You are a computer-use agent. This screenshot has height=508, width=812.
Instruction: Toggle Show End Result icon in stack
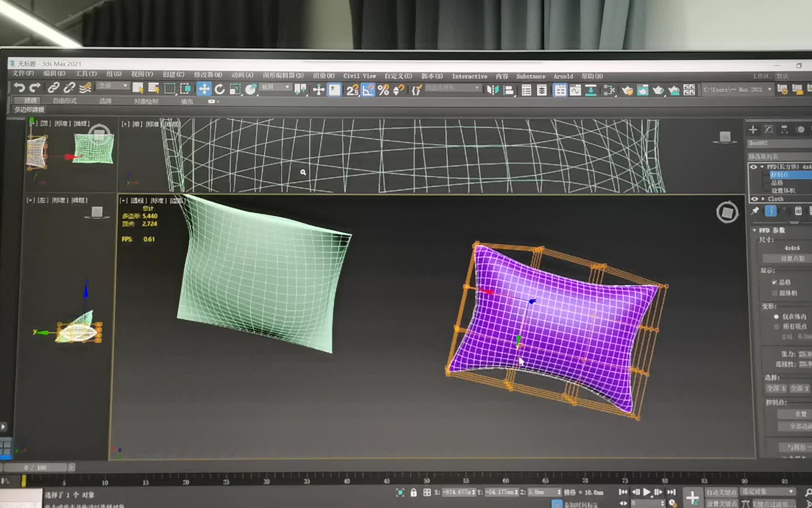coord(771,211)
